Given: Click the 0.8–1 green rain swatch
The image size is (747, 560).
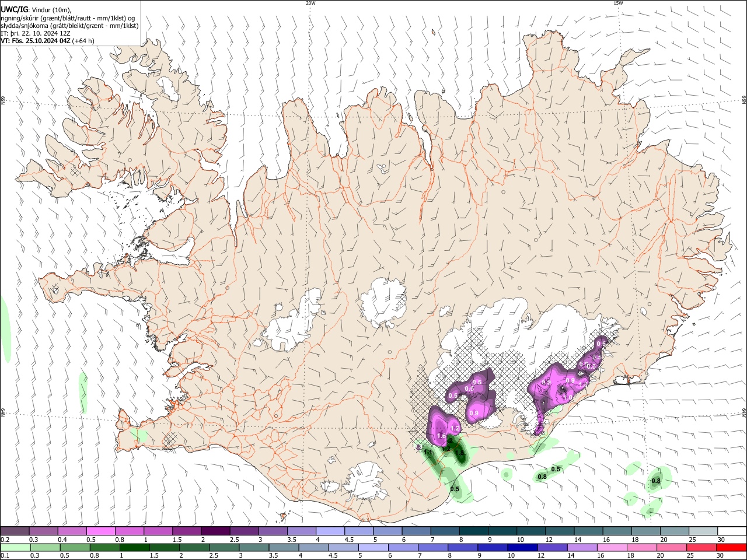Looking at the screenshot, I should point(104,547).
